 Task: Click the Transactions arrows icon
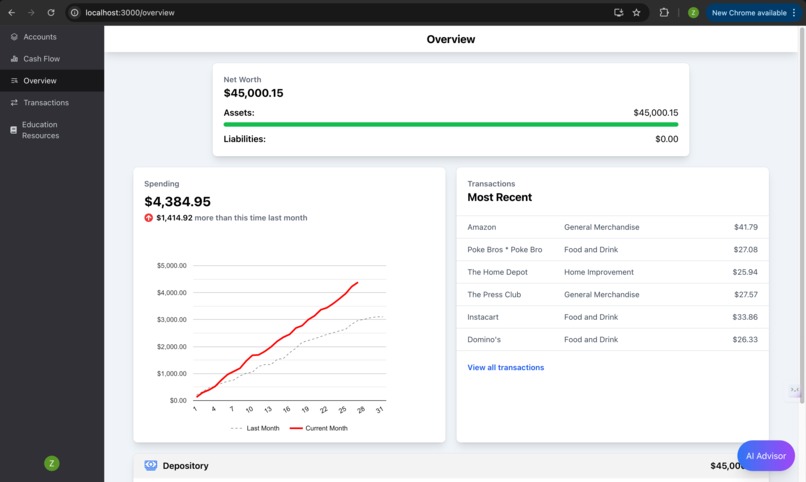(x=14, y=103)
